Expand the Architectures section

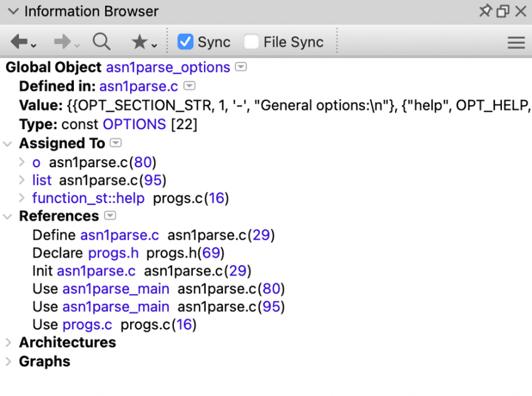pyautogui.click(x=8, y=343)
